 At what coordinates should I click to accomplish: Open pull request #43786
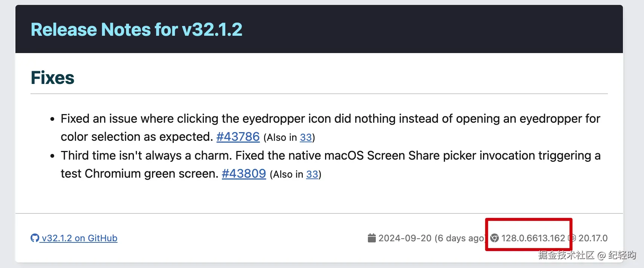point(238,137)
